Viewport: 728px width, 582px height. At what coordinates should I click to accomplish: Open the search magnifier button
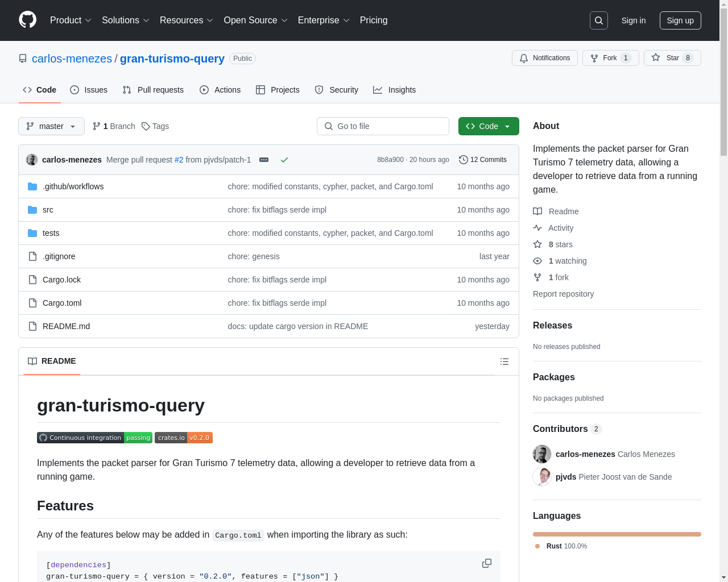(x=599, y=20)
